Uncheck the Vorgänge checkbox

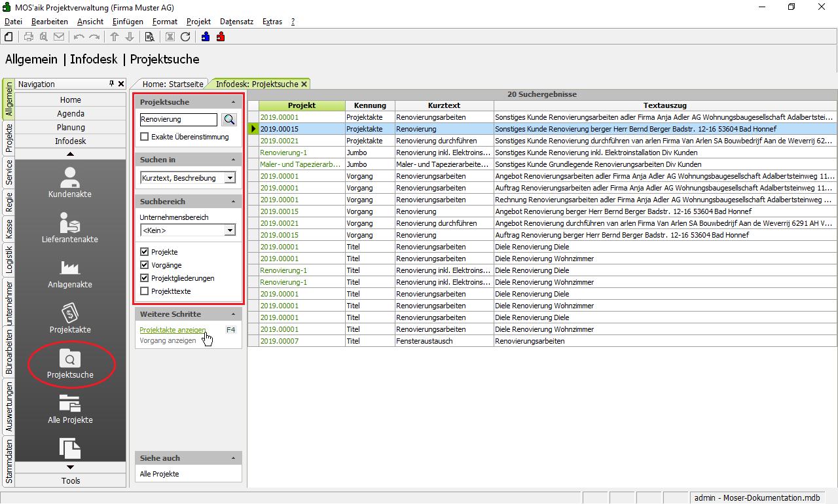145,265
